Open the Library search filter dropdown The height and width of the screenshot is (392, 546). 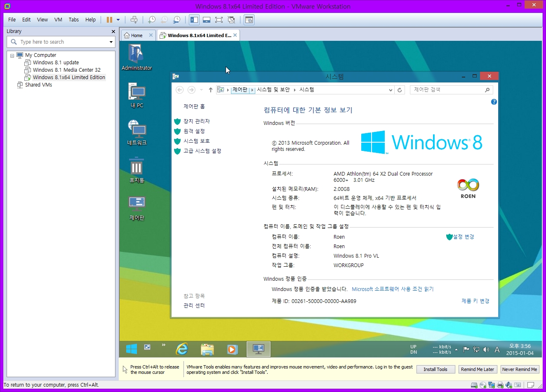pos(111,42)
